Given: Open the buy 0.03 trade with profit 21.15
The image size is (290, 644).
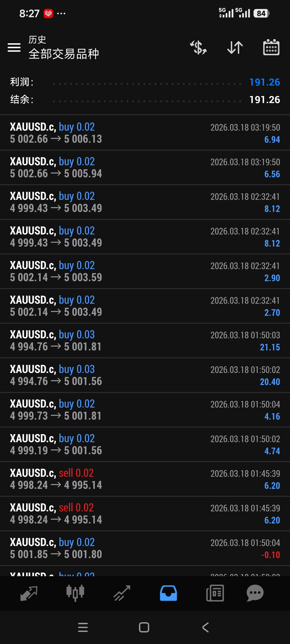Looking at the screenshot, I should coord(145,341).
